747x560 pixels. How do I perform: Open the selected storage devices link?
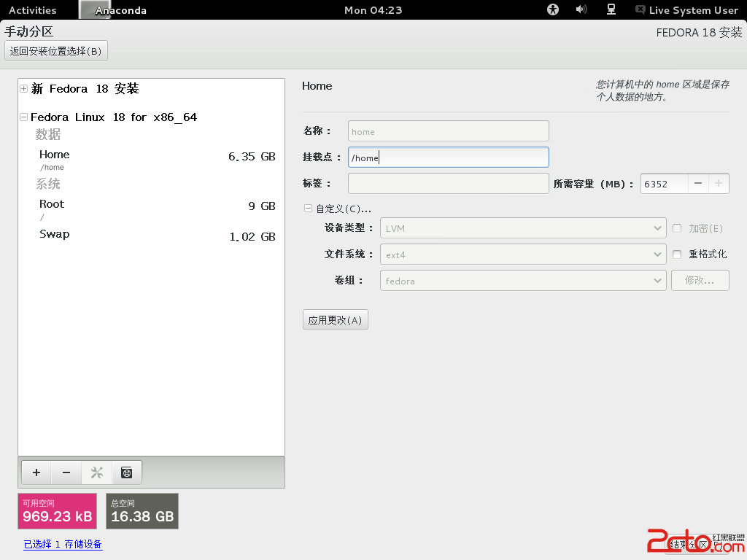click(x=63, y=544)
